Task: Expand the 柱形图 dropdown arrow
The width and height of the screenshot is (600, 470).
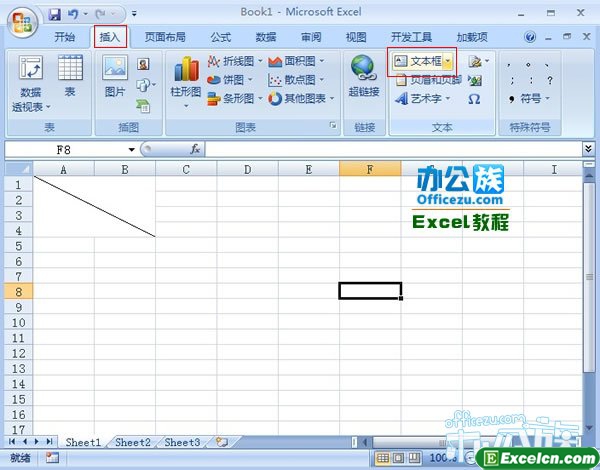Action: pos(186,106)
